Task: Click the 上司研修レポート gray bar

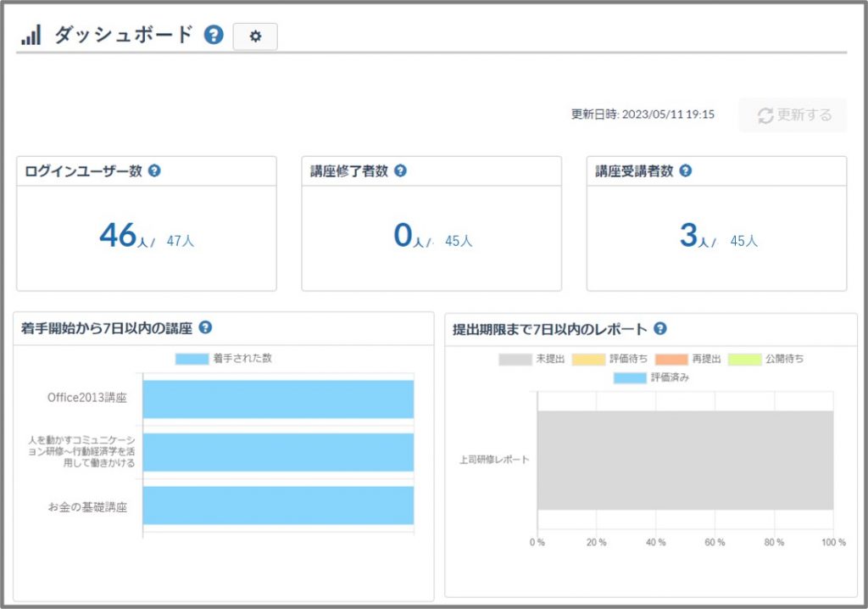Action: click(685, 461)
